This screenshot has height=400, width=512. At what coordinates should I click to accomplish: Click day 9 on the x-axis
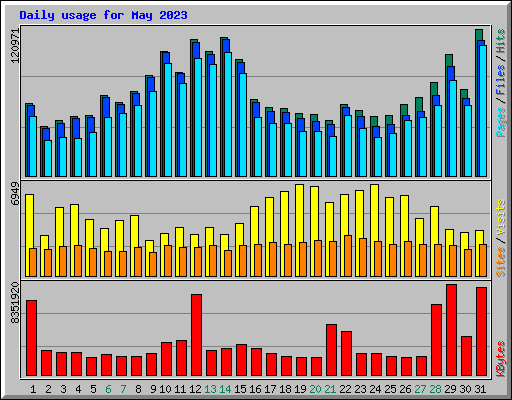[153, 389]
